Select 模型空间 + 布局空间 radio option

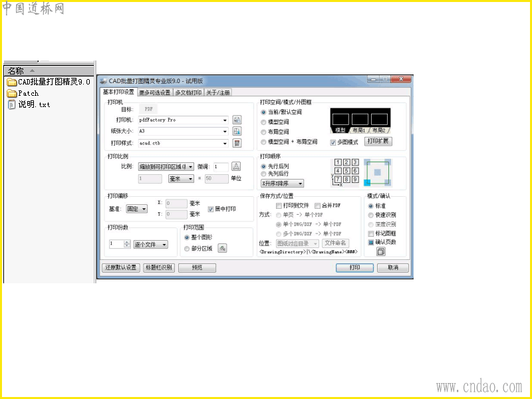pyautogui.click(x=263, y=142)
